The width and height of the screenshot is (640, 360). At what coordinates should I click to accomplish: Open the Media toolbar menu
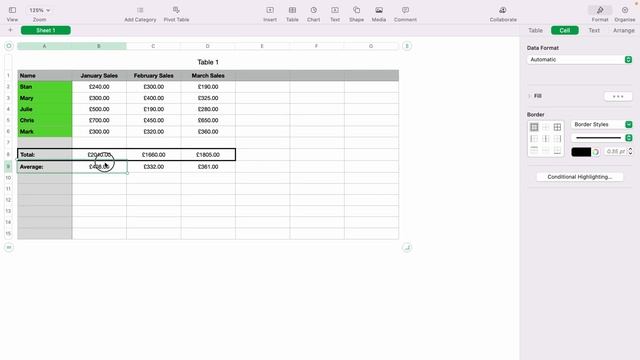(379, 10)
